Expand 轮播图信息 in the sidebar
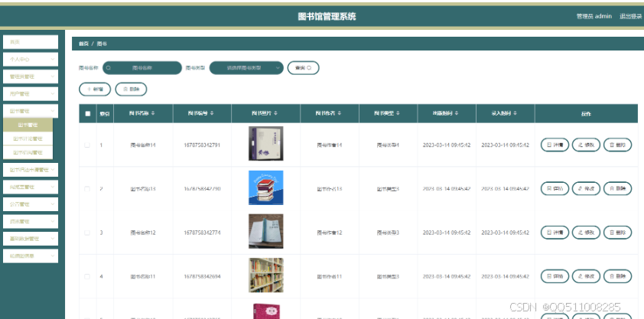Image resolution: width=644 pixels, height=319 pixels. pyautogui.click(x=31, y=256)
